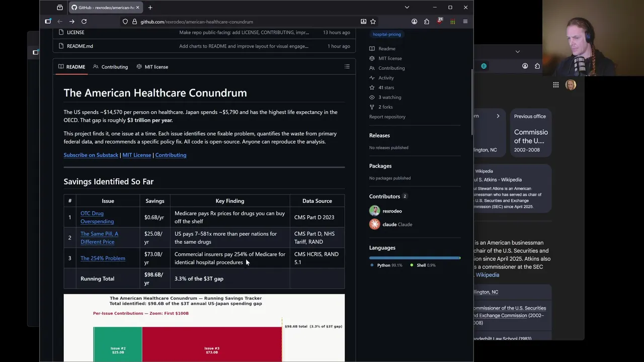Click the browser back arrow button
The width and height of the screenshot is (644, 362).
coord(59,22)
